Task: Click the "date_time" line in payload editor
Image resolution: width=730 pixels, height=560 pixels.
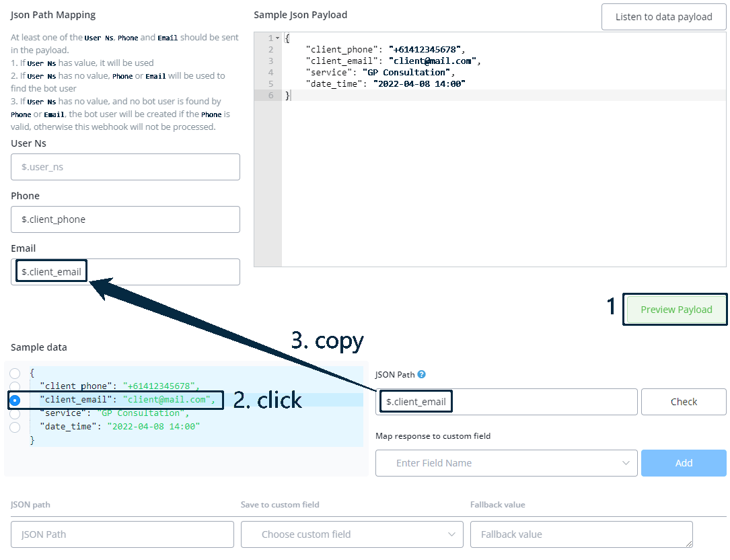Action: click(386, 84)
